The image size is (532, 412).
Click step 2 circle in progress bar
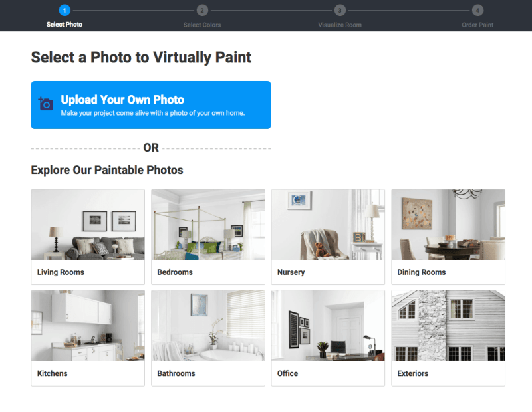click(202, 10)
